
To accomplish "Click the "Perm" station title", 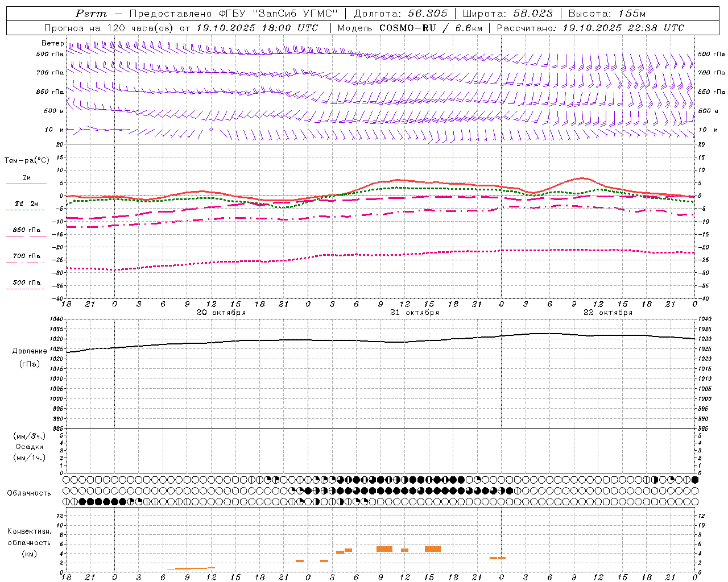I will pos(91,14).
